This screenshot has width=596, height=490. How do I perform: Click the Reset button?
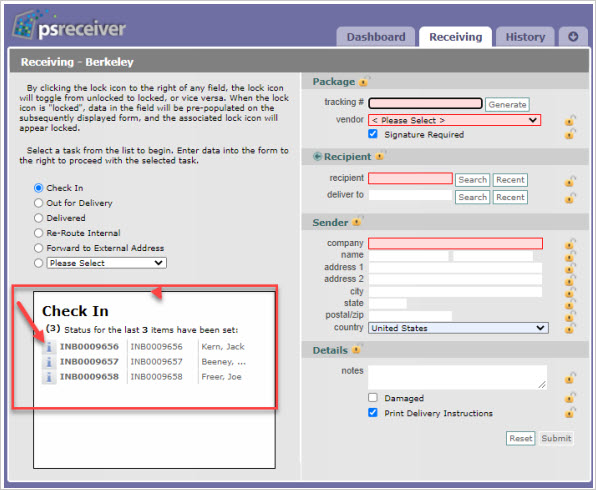pos(520,438)
